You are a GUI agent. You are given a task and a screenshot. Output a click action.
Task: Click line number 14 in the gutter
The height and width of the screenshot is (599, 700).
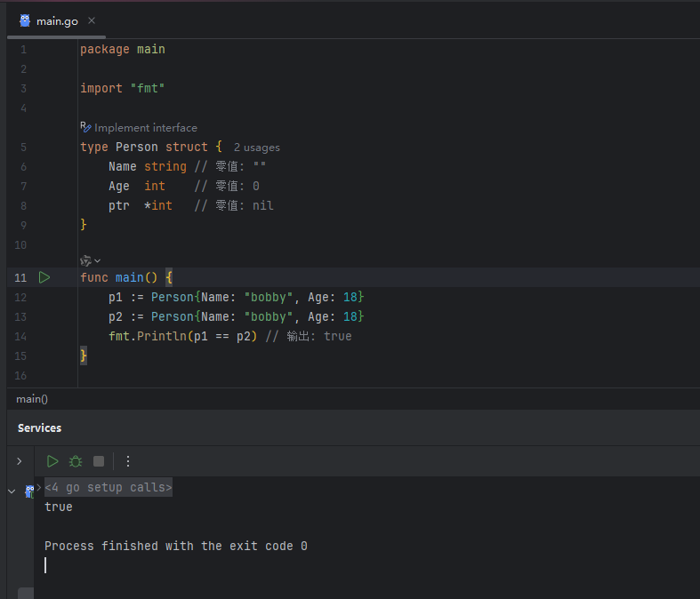(20, 337)
